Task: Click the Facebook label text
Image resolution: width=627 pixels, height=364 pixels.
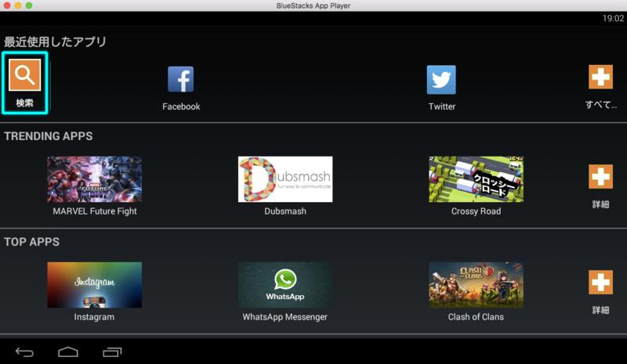Action: 181,106
